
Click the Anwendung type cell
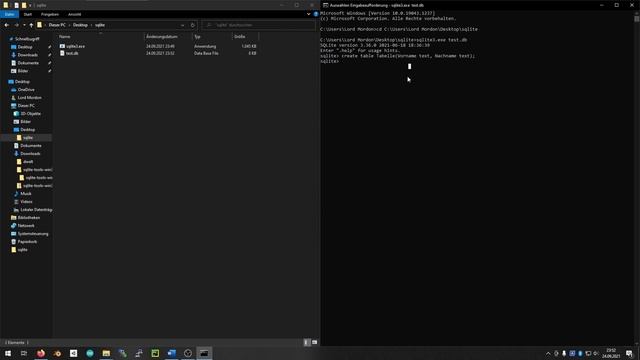(x=205, y=46)
